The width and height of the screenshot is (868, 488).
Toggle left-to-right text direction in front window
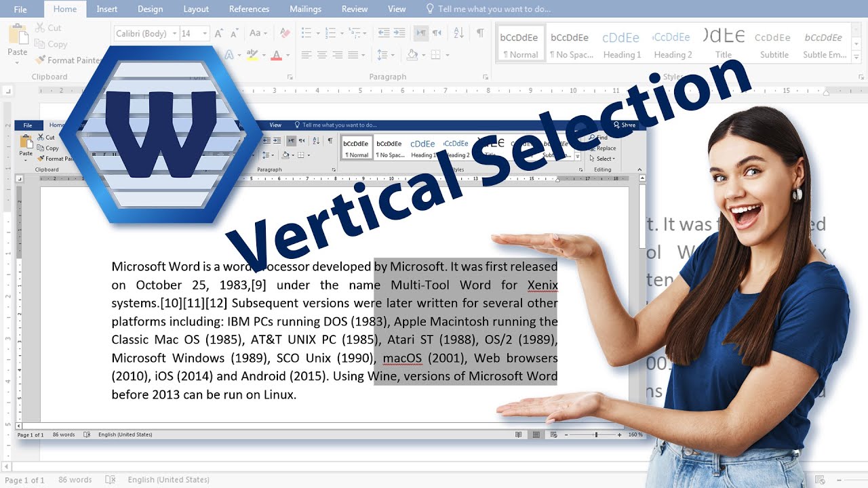(x=291, y=140)
